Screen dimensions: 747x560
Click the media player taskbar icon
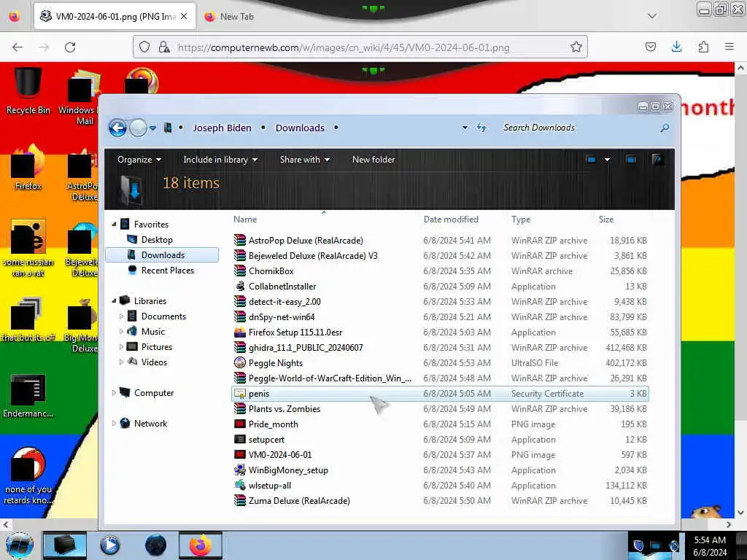(109, 545)
